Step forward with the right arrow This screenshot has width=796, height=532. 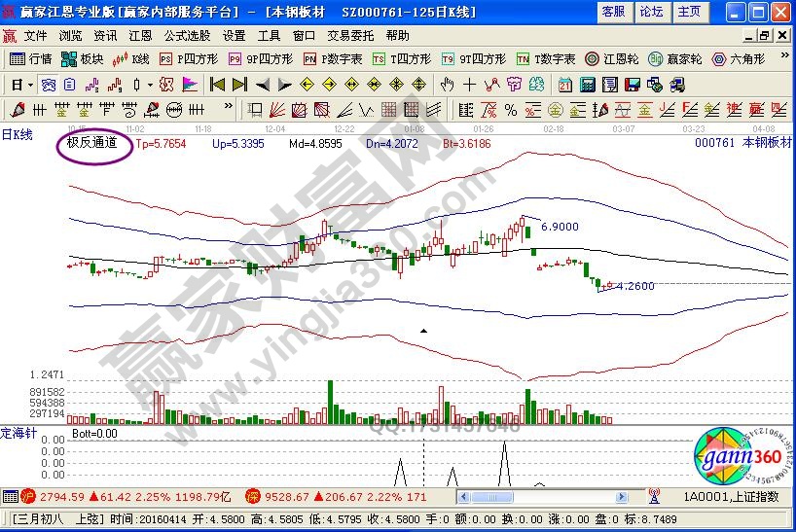[x=285, y=85]
